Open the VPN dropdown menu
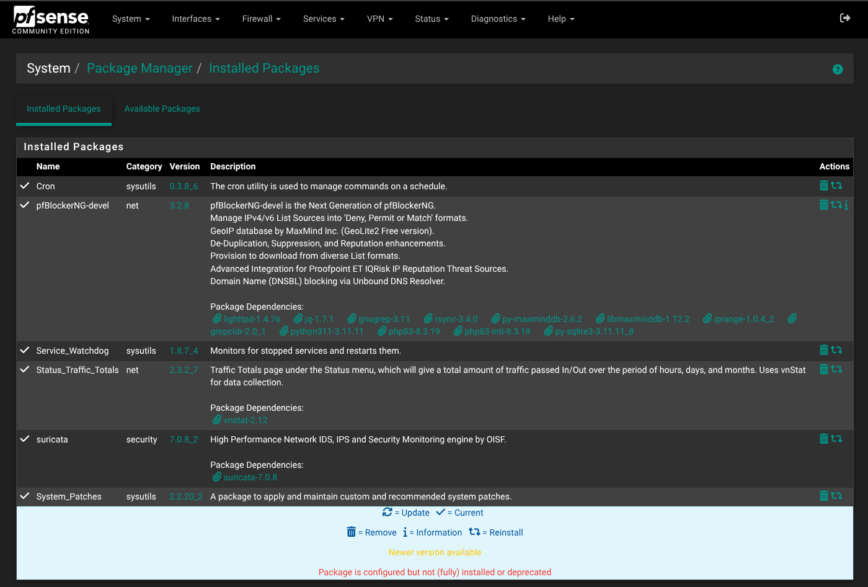 379,19
